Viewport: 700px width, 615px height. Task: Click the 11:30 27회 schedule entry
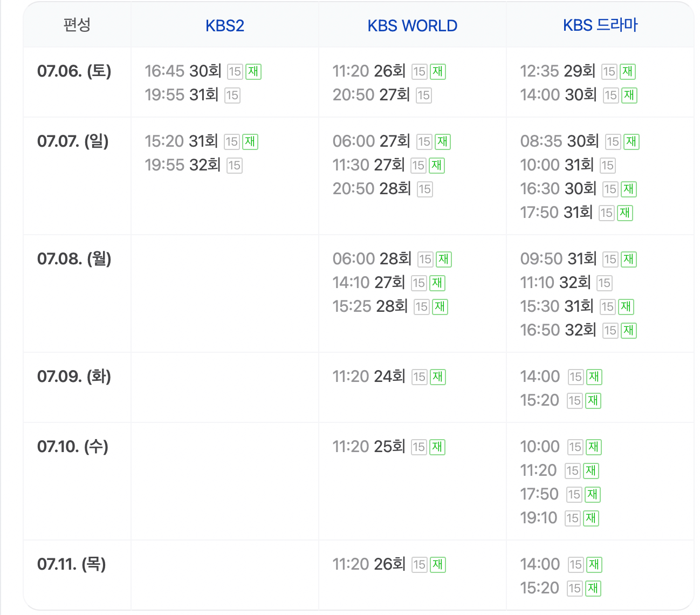[369, 165]
